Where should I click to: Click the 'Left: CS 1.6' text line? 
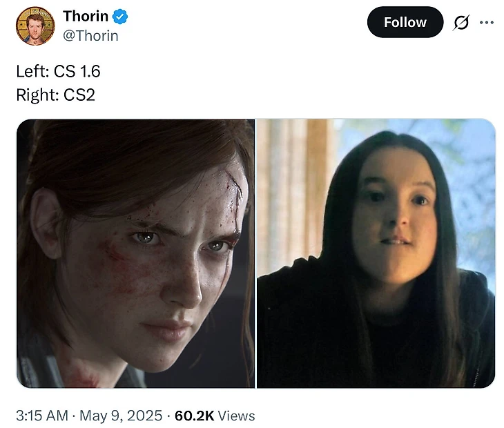(x=58, y=70)
